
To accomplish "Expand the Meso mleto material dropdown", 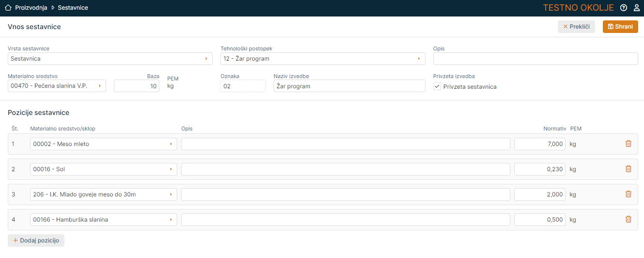I will click(103, 144).
